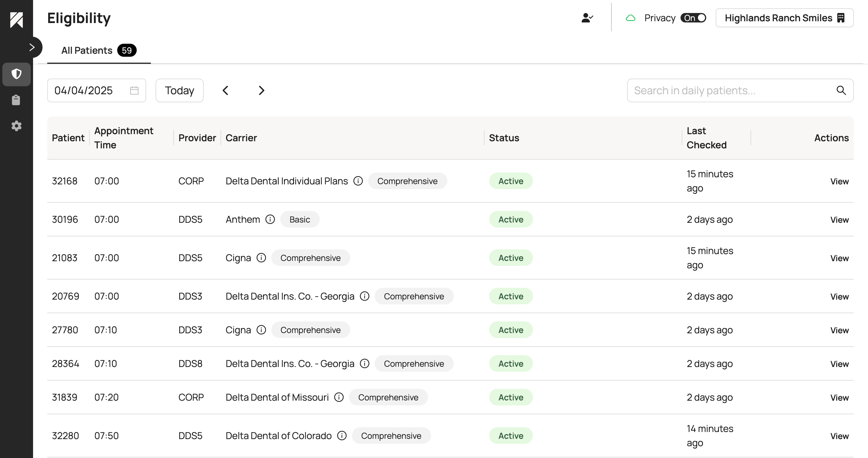Screen dimensions: 868x458
Task: Go to the next day
Action: click(x=262, y=90)
